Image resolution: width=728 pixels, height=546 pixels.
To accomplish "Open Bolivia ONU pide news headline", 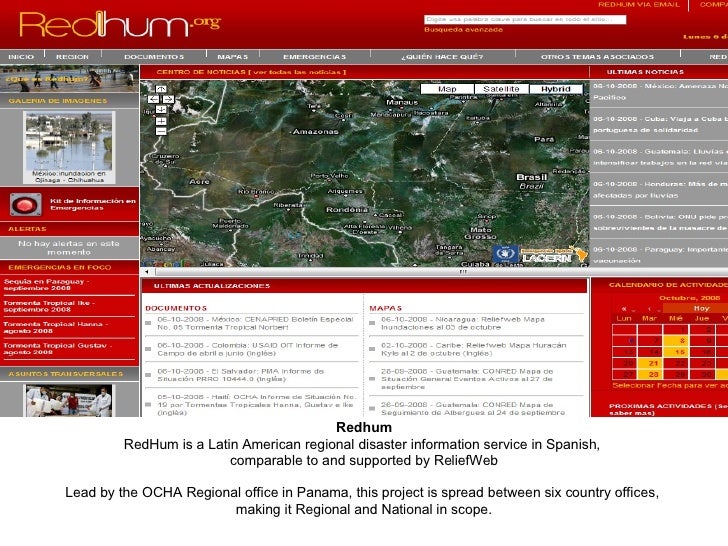I will point(660,222).
